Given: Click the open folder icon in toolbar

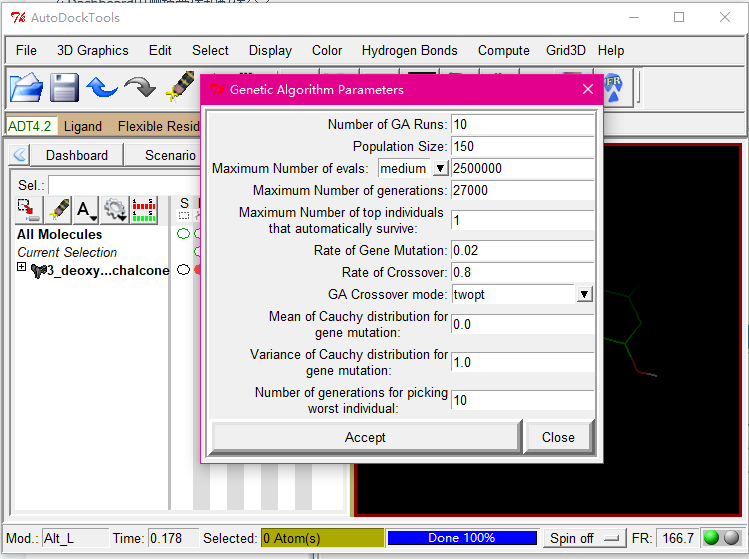Looking at the screenshot, I should click(26, 88).
